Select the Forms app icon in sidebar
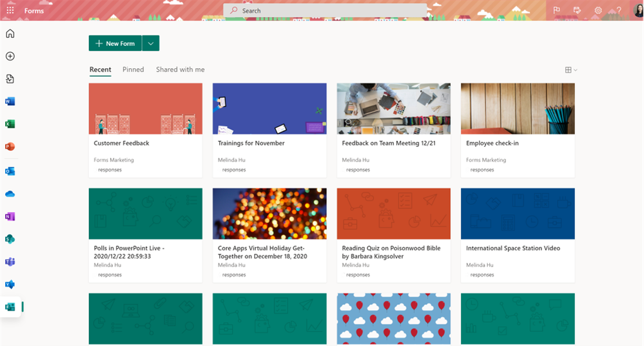This screenshot has height=346, width=644. tap(10, 307)
